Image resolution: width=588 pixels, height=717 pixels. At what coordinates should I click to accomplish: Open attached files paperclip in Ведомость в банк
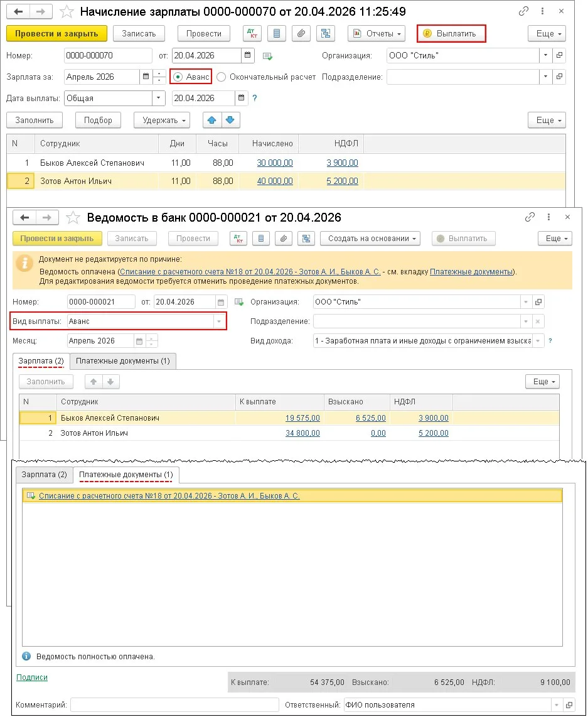283,238
